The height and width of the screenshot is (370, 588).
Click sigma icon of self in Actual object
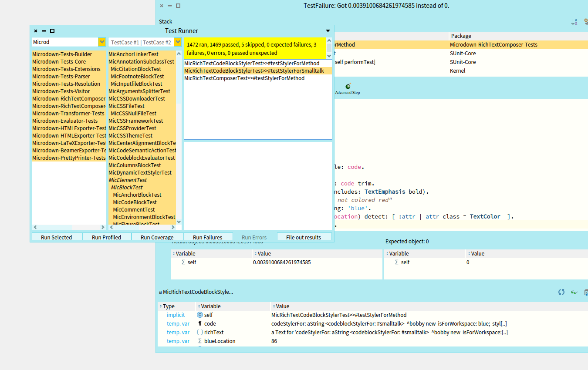pos(183,262)
